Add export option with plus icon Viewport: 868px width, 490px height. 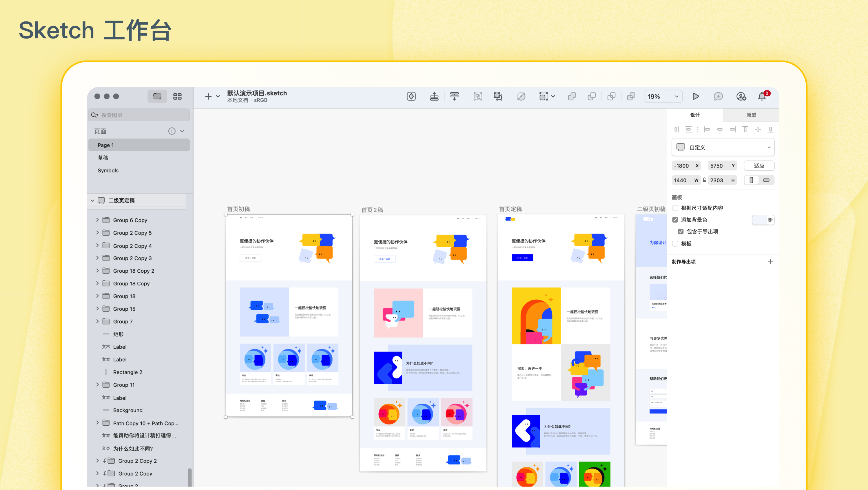tap(770, 262)
